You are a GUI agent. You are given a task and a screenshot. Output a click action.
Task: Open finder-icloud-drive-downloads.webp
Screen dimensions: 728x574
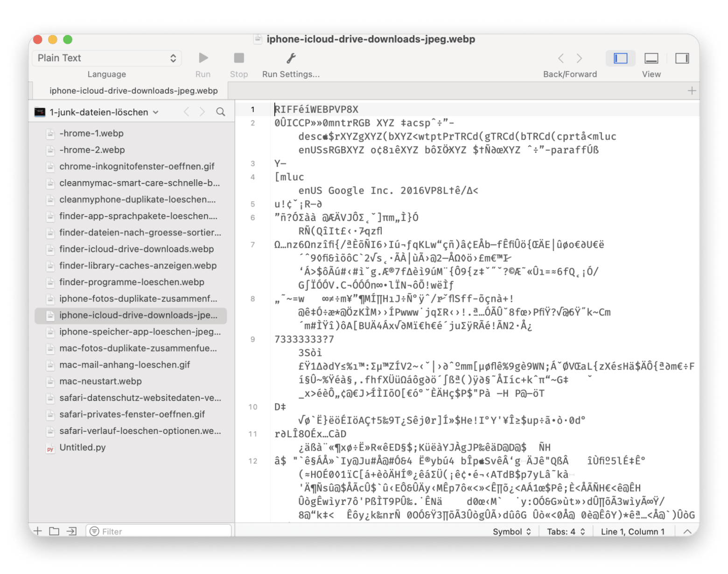(x=136, y=249)
